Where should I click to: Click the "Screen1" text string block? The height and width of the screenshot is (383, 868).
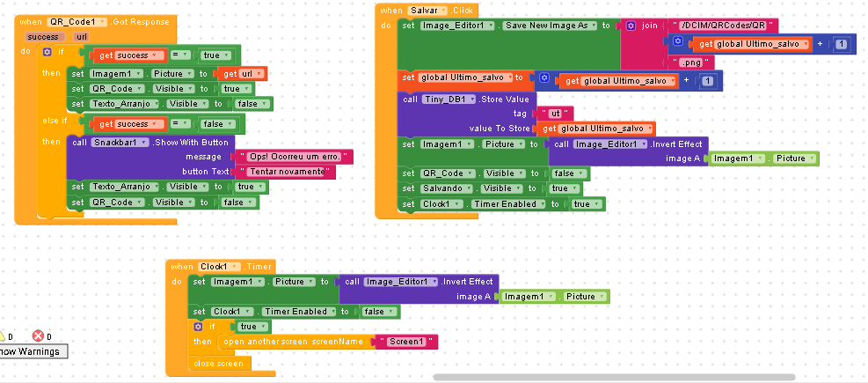pyautogui.click(x=407, y=342)
